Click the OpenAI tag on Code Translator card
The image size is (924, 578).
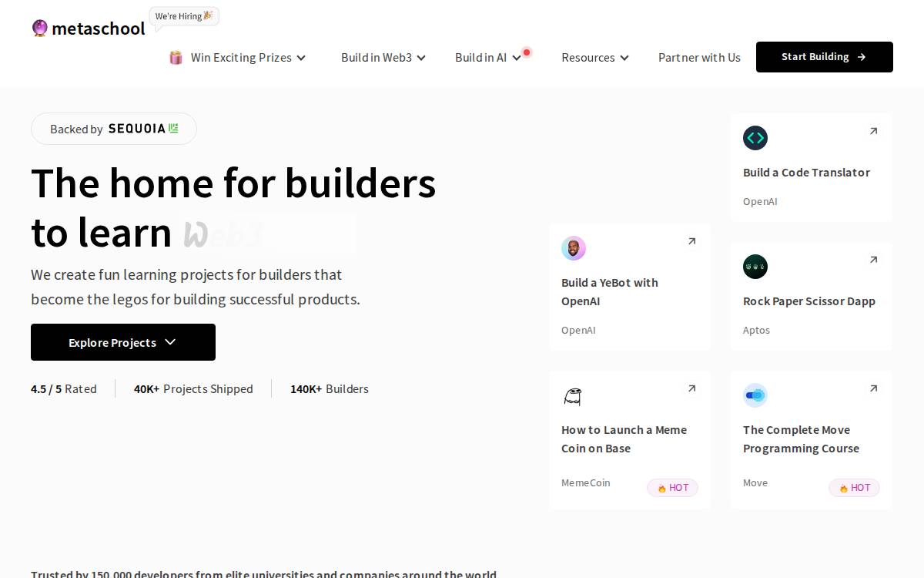(x=760, y=202)
